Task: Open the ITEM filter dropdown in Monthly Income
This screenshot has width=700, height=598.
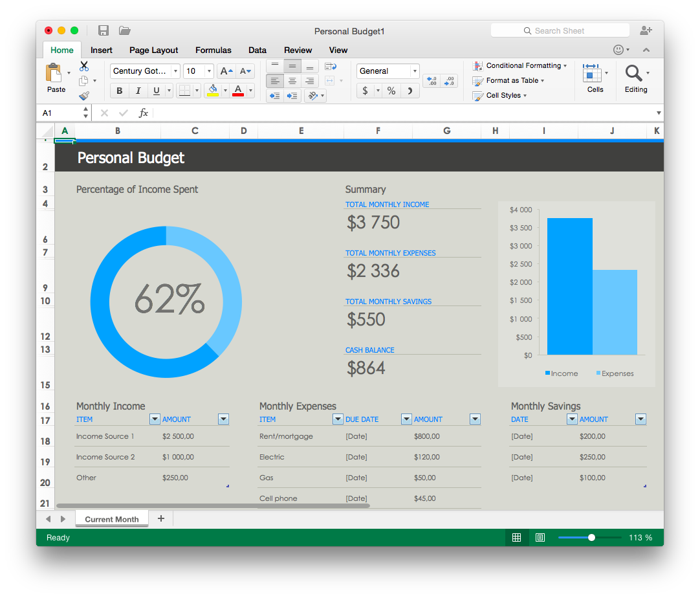Action: (x=155, y=419)
